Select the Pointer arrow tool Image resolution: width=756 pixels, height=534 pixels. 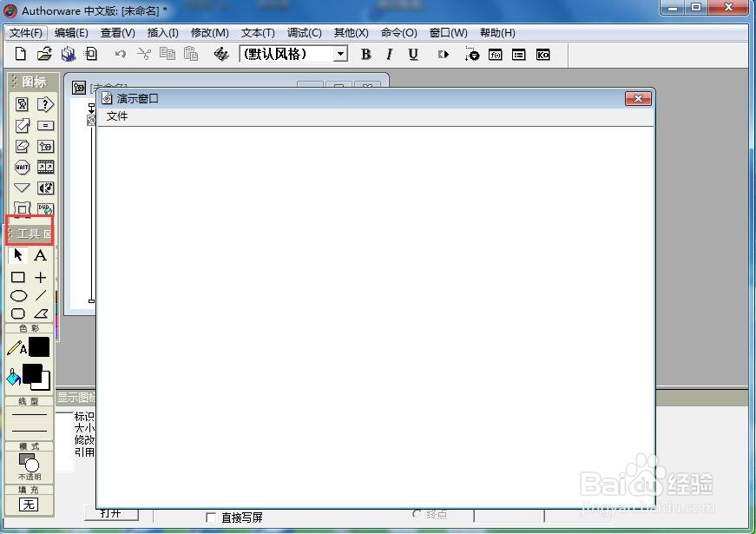18,254
